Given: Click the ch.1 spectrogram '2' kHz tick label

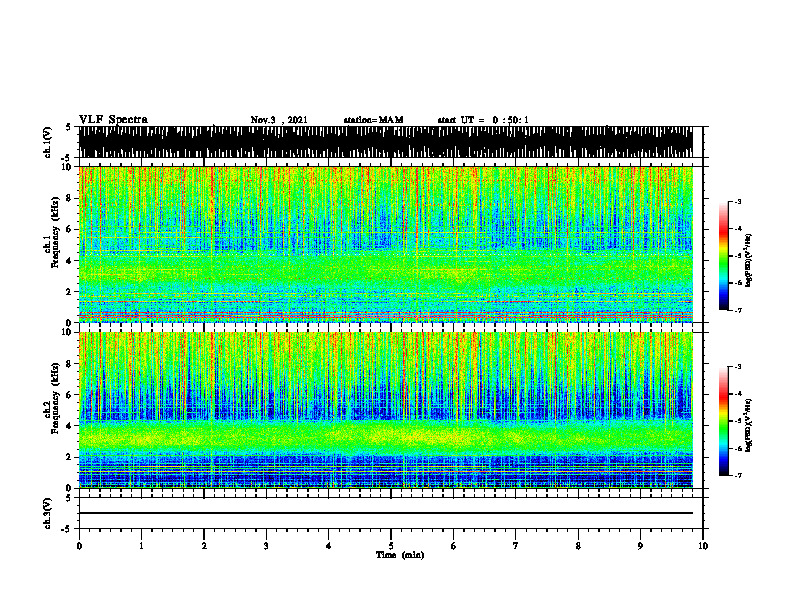Looking at the screenshot, I should click(70, 292).
